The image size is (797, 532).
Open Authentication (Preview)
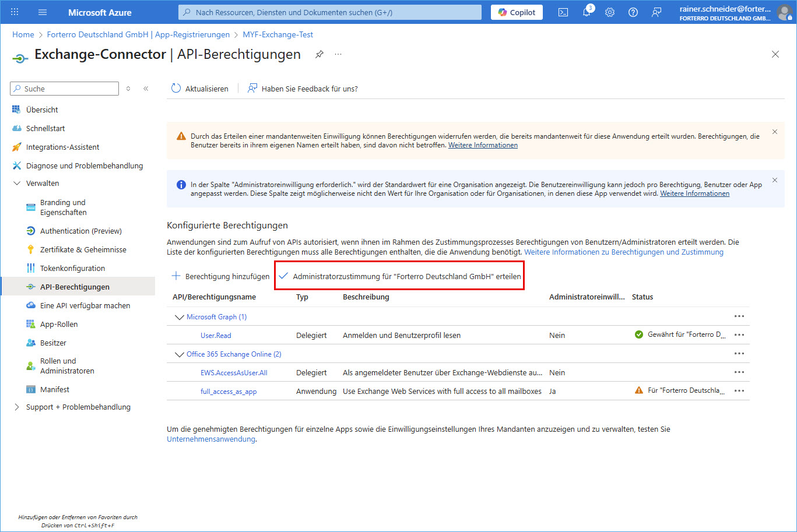click(x=80, y=231)
